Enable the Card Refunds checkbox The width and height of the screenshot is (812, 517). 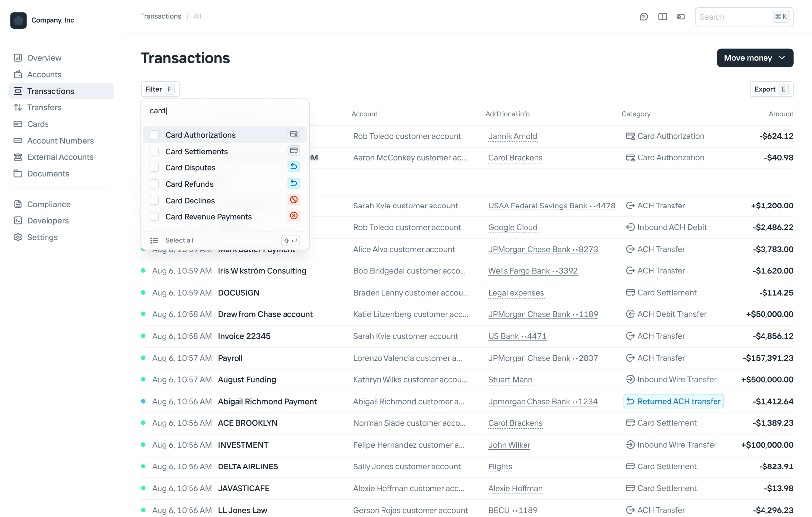pos(154,184)
